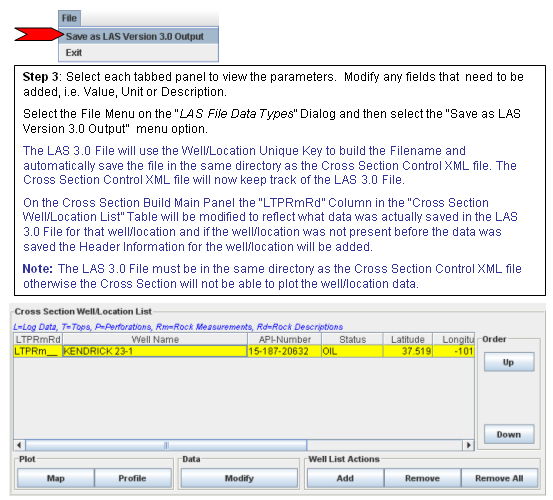The image size is (553, 500).
Task: Sort by the Well Name column header
Action: [155, 339]
